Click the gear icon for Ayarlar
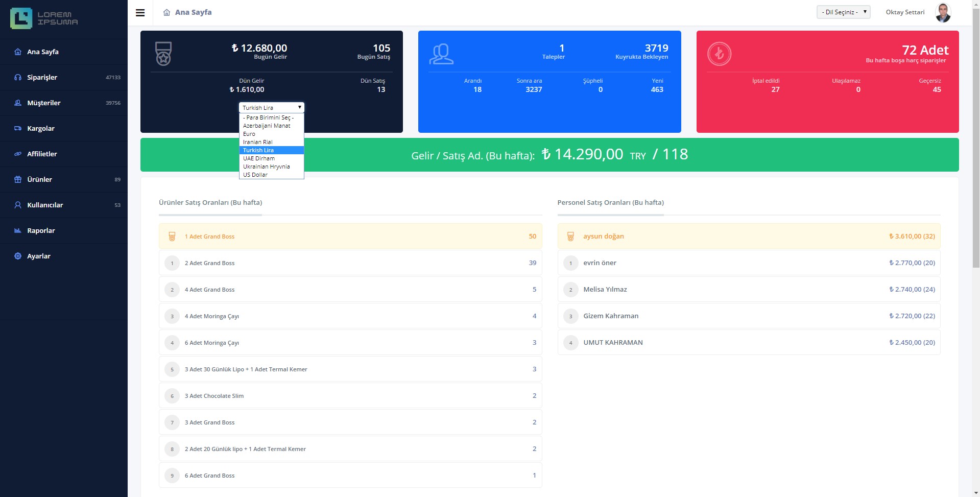This screenshot has height=497, width=980. [x=18, y=256]
